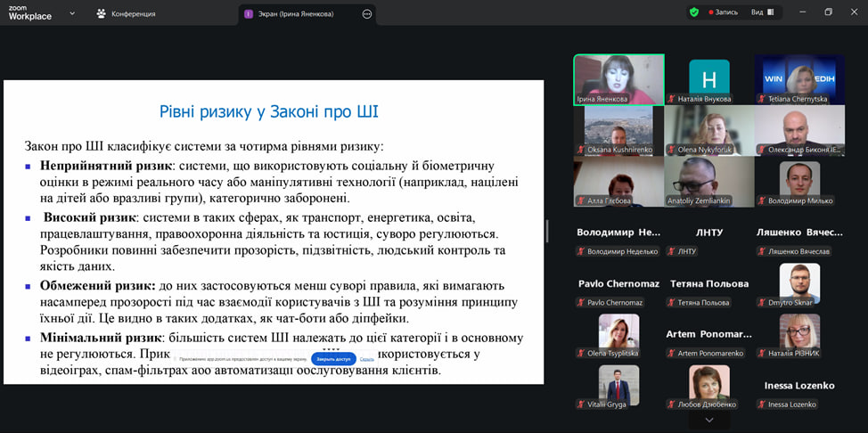Expand the Zoom Workplace dropdown chevron
Screen dimensions: 868x433
(72, 14)
